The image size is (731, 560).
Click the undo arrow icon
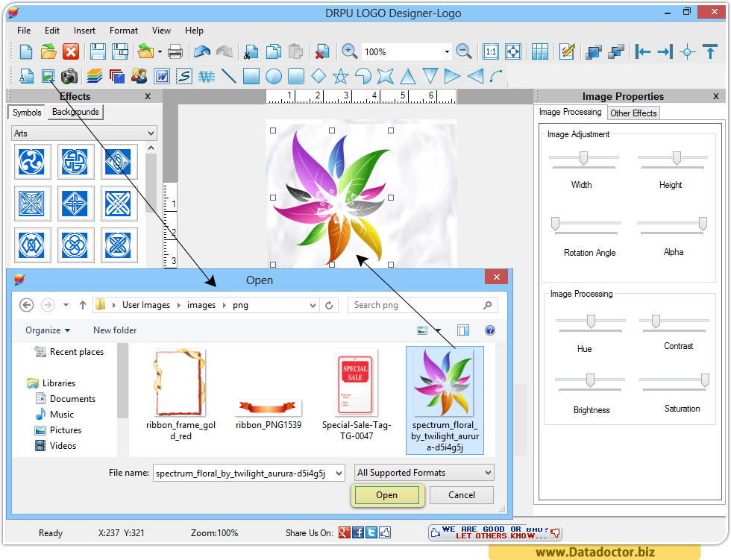point(202,51)
